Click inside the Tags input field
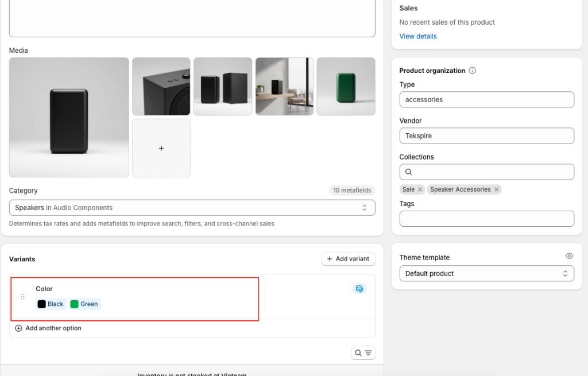This screenshot has width=588, height=376. [486, 219]
